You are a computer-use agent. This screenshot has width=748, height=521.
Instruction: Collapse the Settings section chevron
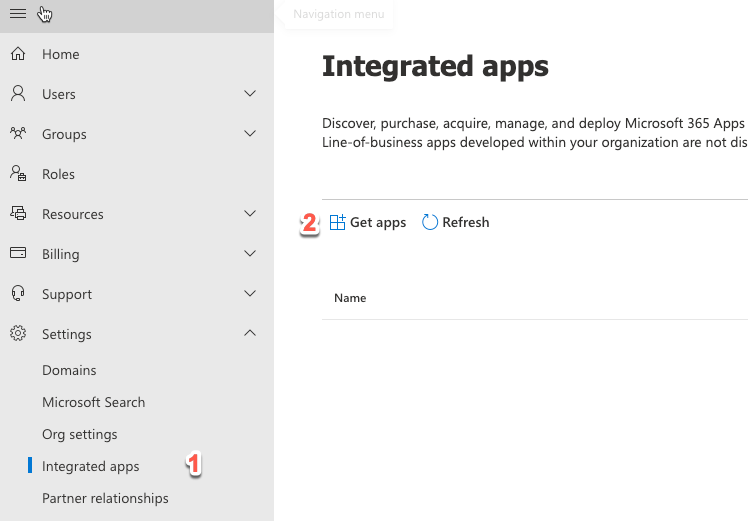click(x=250, y=333)
